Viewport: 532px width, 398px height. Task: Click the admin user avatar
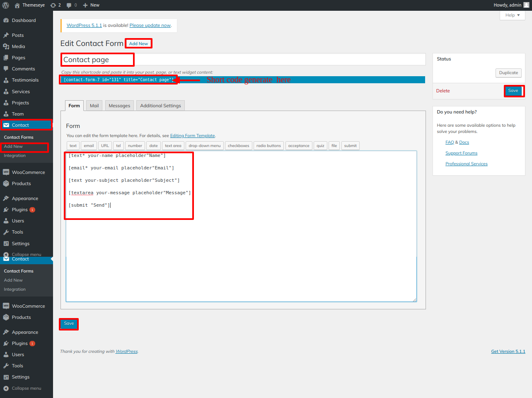tap(526, 5)
